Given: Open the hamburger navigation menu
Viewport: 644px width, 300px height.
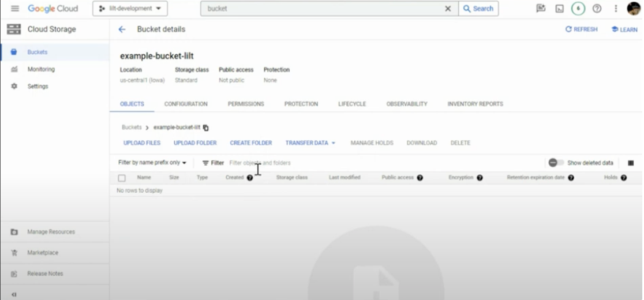Looking at the screenshot, I should pos(15,9).
